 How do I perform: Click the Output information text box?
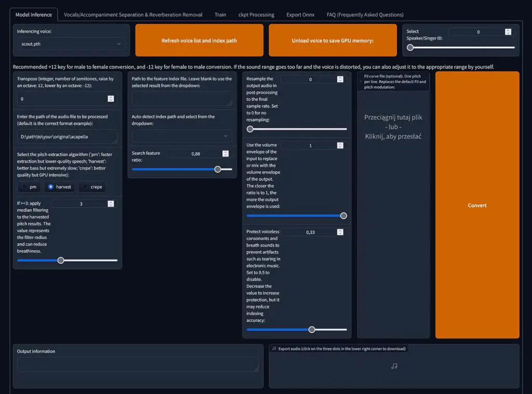(x=138, y=364)
